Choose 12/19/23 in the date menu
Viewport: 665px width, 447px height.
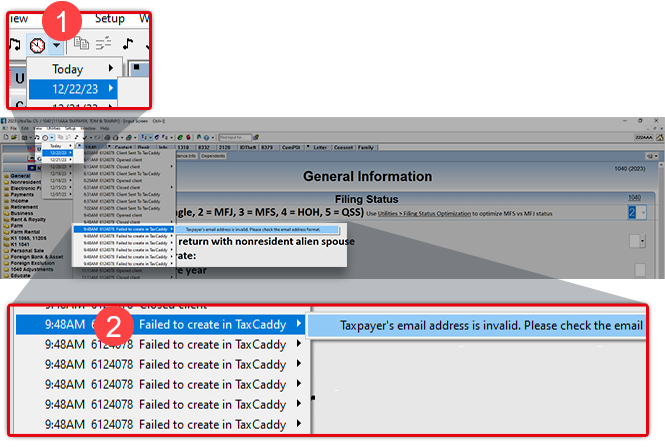58,173
